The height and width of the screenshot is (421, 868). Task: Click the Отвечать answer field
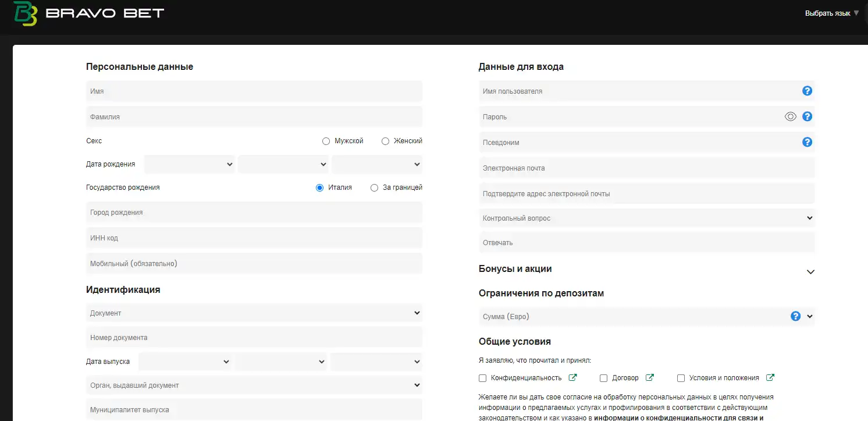(x=647, y=242)
